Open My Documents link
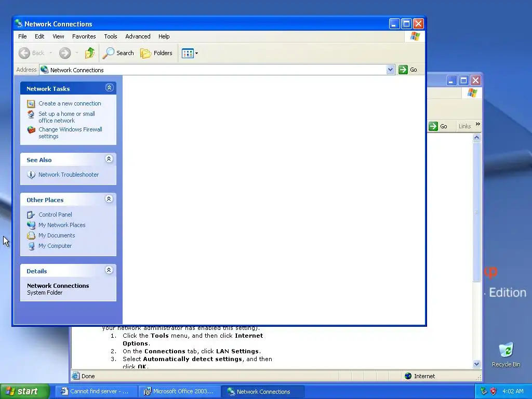Image resolution: width=532 pixels, height=399 pixels. pyautogui.click(x=57, y=235)
